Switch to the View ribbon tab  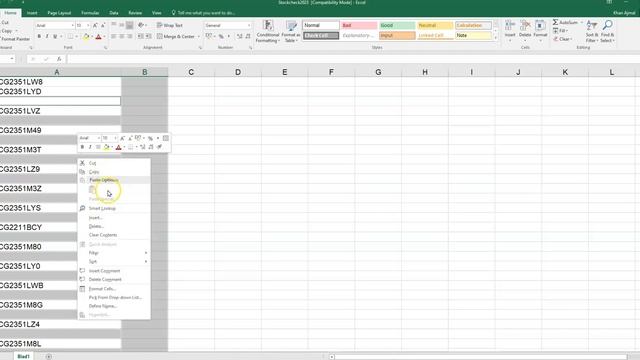pyautogui.click(x=156, y=13)
